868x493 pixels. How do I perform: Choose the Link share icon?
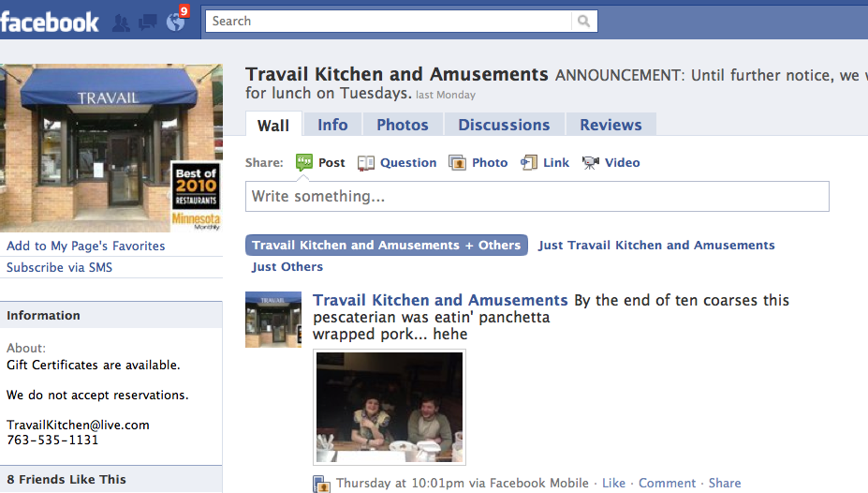pos(529,162)
